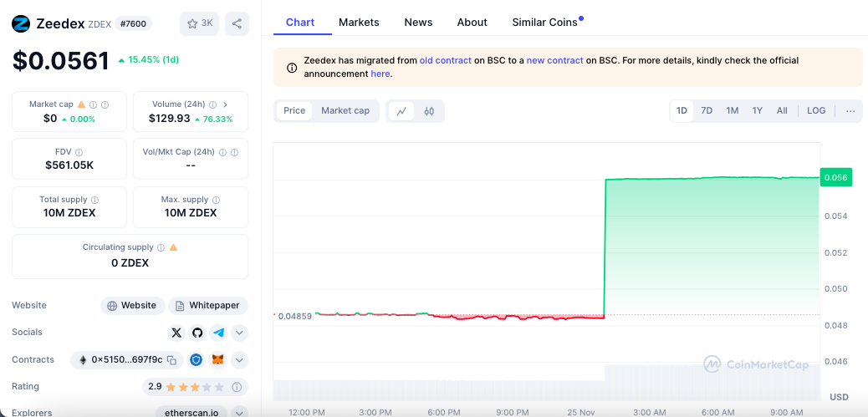Viewport: 868px width, 417px height.
Task: Open the X (Twitter) social link
Action: point(176,333)
